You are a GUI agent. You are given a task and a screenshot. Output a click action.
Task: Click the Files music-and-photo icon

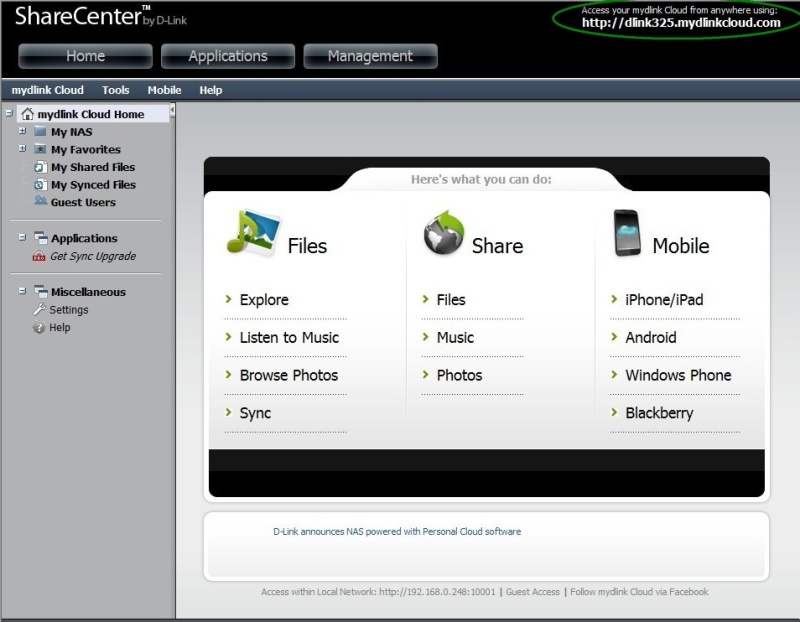point(254,232)
